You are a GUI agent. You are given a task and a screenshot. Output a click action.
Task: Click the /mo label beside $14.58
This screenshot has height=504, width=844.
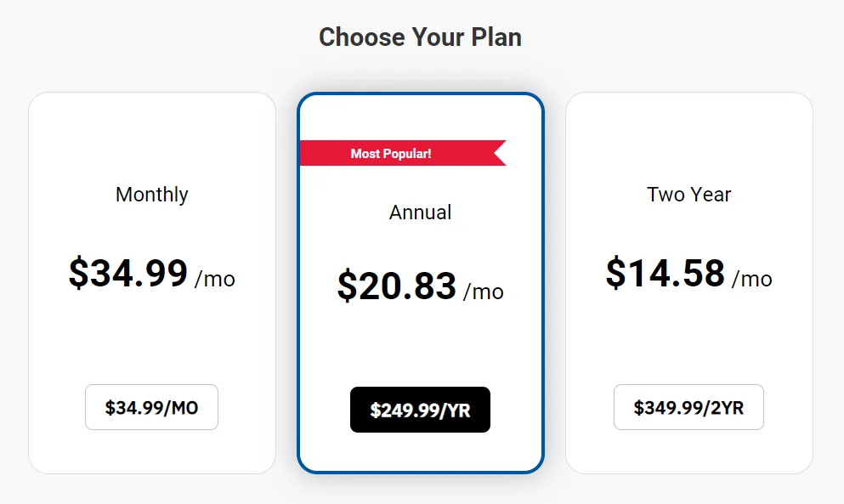752,279
